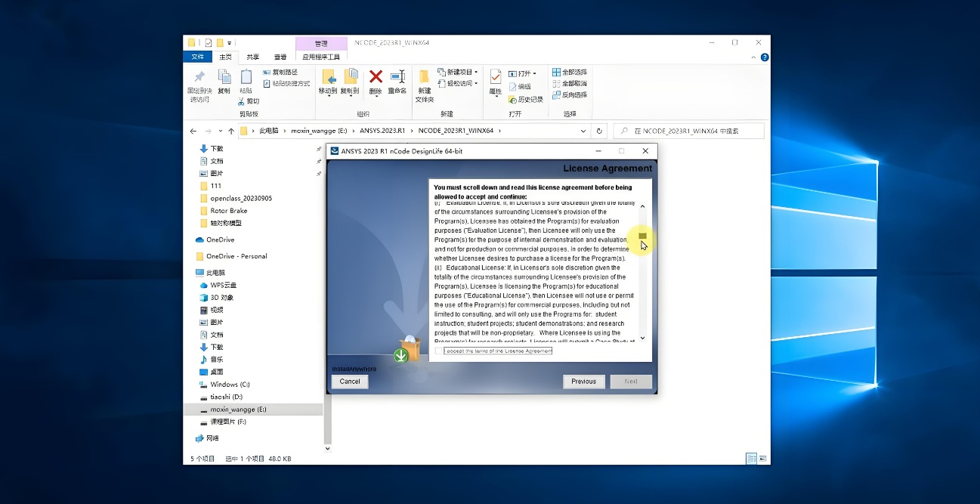Click the Rename (重命名) ribbon icon

tap(397, 77)
